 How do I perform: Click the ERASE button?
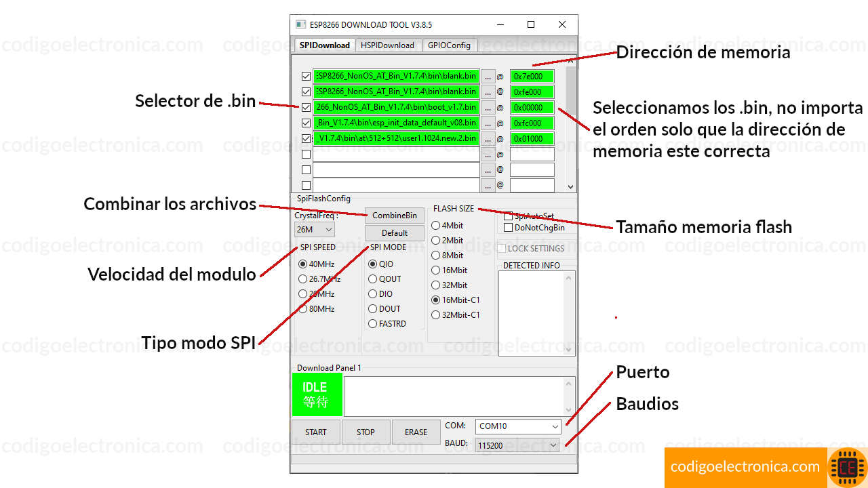416,432
